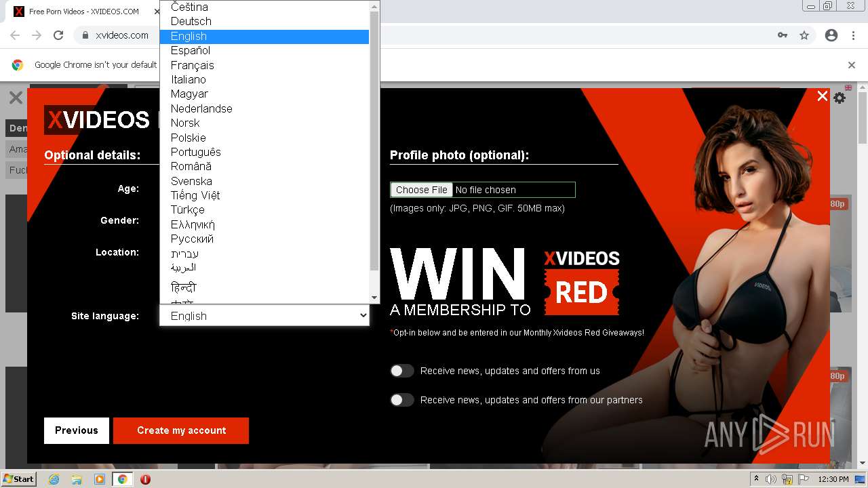This screenshot has height=488, width=868.
Task: Open the saved passwords key icon
Action: [x=783, y=35]
